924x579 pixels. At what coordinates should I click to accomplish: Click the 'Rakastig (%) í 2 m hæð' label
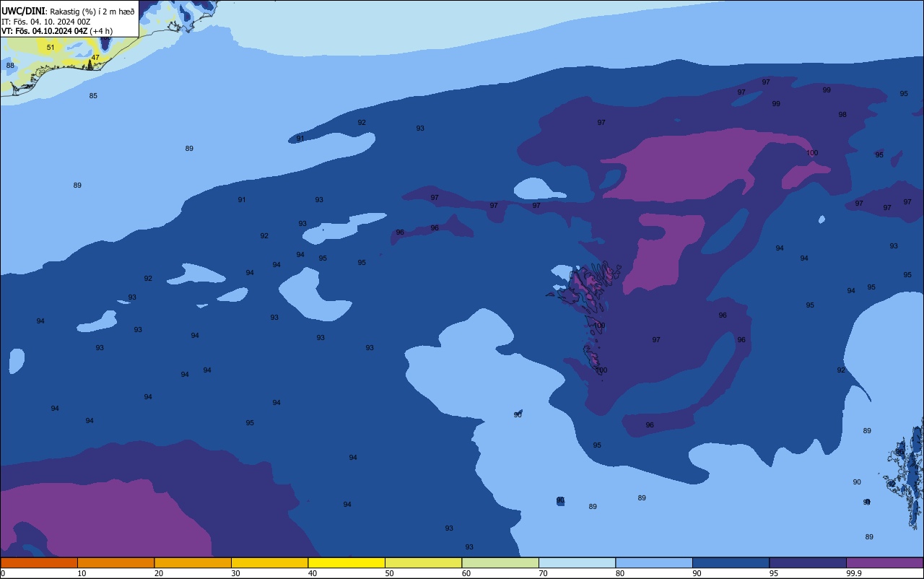92,12
